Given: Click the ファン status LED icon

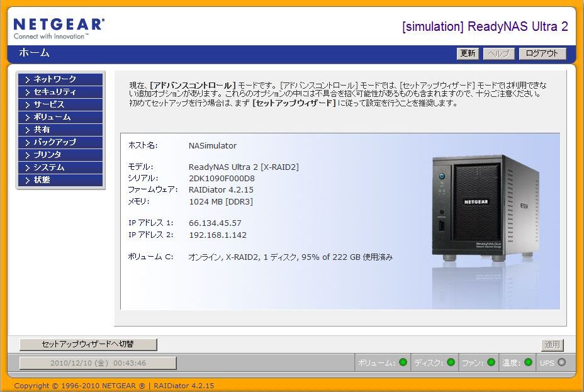Looking at the screenshot, I should pos(491,362).
